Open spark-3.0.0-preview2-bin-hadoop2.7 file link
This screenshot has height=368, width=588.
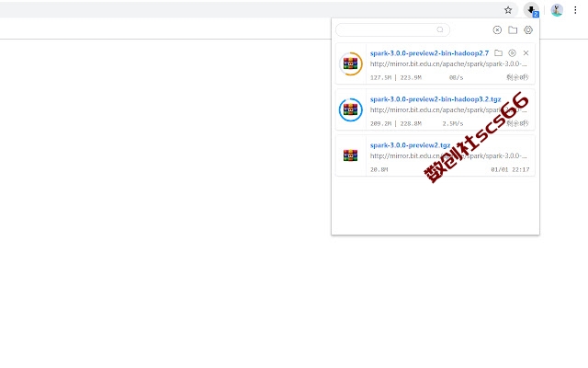tap(429, 53)
